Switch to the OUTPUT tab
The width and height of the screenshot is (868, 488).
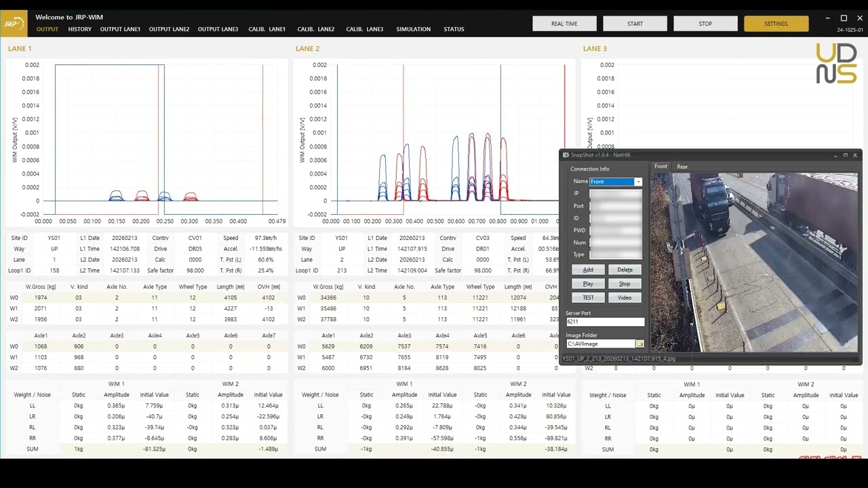(x=47, y=29)
